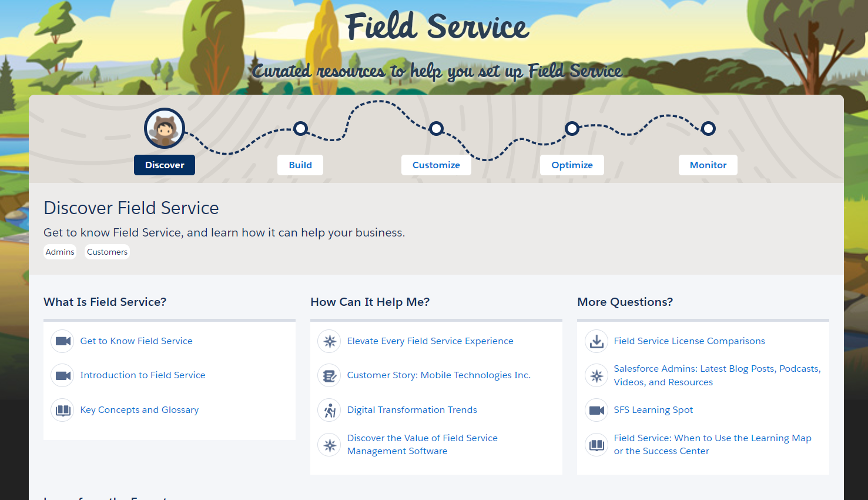Click the download icon beside Field Service License Comparisons
868x500 pixels.
pos(596,341)
